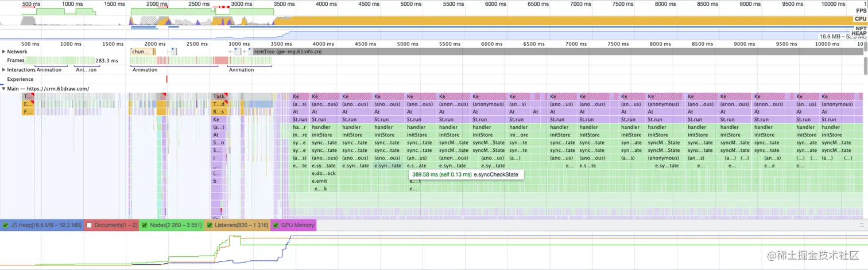
Task: Click the red layout shift marker in Experience
Action: pos(167,79)
